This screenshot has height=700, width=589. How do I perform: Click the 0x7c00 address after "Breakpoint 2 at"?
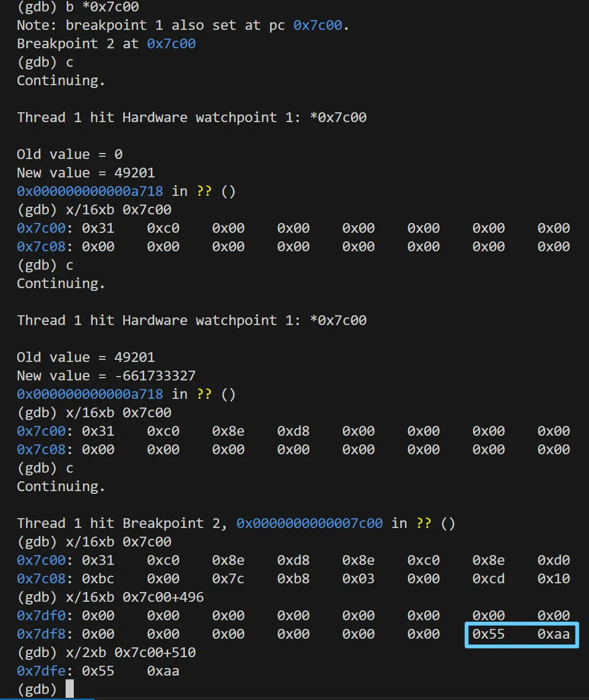click(171, 44)
